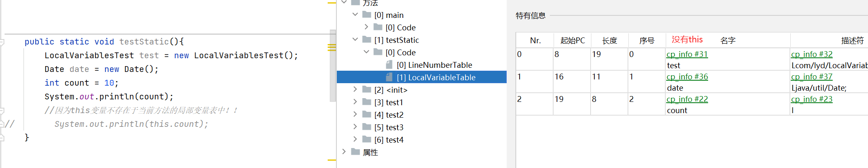Click the file icon of [0] LineNumberTable

[x=389, y=64]
